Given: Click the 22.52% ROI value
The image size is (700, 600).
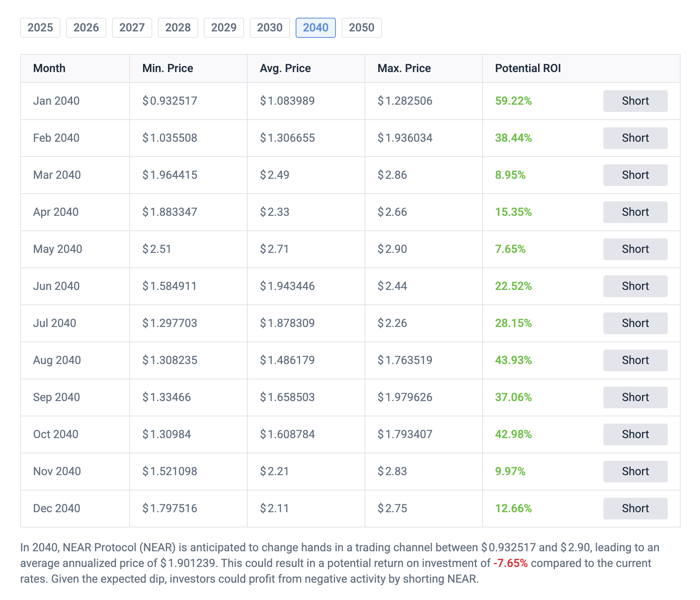Looking at the screenshot, I should click(514, 286).
